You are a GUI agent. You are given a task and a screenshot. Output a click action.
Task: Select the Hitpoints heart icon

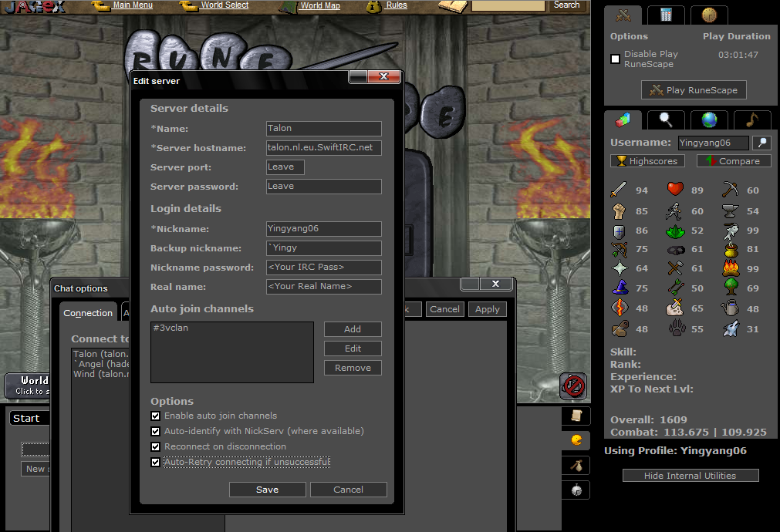pos(675,190)
